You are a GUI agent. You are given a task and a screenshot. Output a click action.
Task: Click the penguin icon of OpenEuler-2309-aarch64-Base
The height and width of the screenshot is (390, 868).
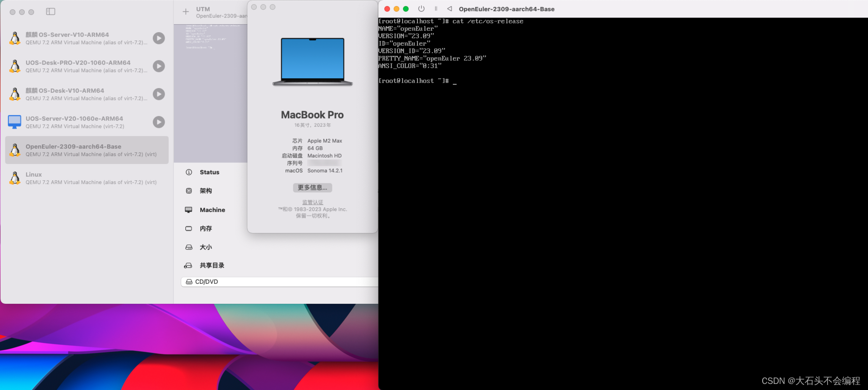click(x=15, y=150)
